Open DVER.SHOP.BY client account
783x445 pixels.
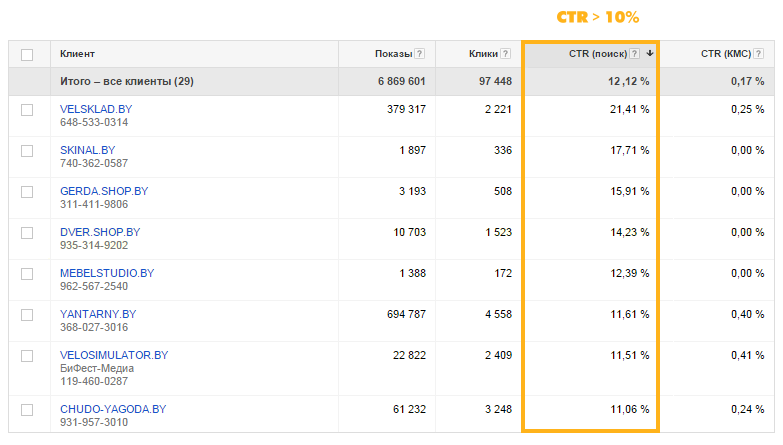(100, 232)
